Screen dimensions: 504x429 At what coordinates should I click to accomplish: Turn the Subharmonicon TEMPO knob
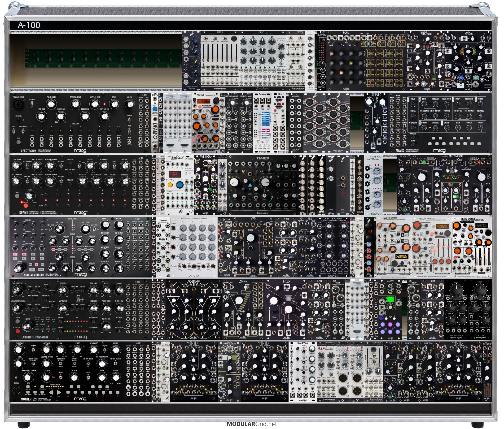tap(19, 269)
